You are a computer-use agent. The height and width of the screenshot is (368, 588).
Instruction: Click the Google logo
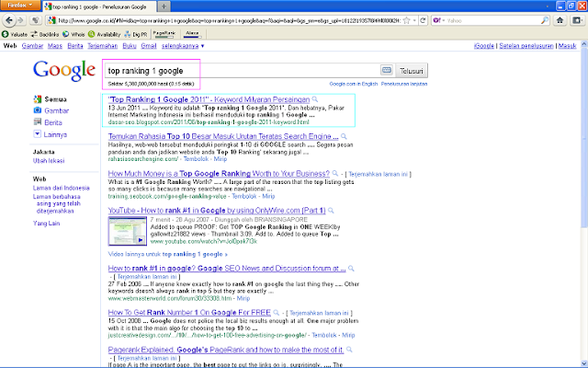point(64,70)
